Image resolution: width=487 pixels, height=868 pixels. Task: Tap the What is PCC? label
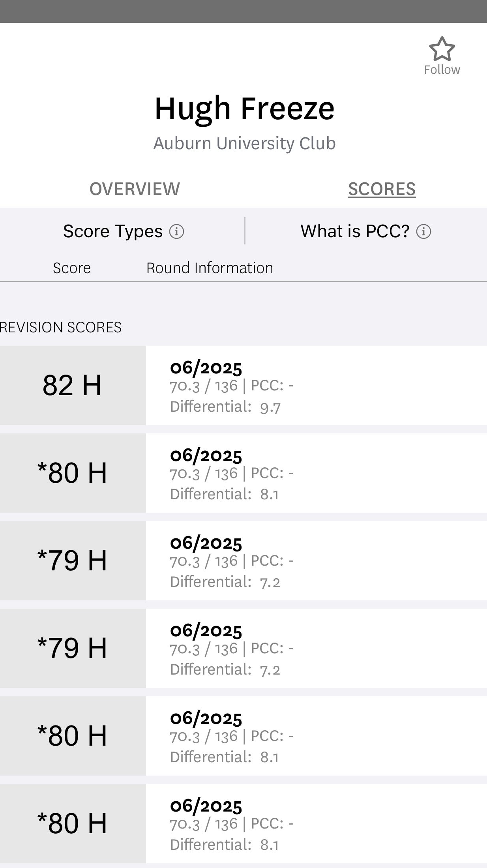[x=355, y=231]
